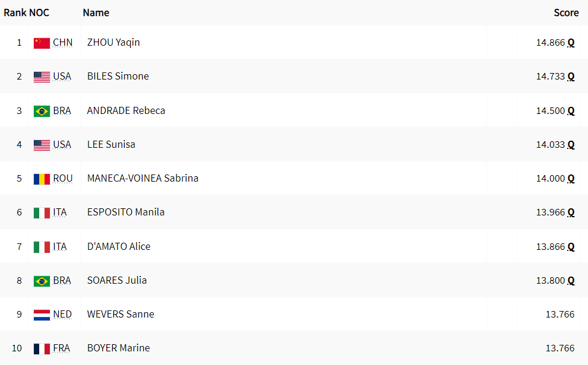The image size is (588, 365).
Task: Click the USA flag beside BILES Simone
Action: (42, 77)
